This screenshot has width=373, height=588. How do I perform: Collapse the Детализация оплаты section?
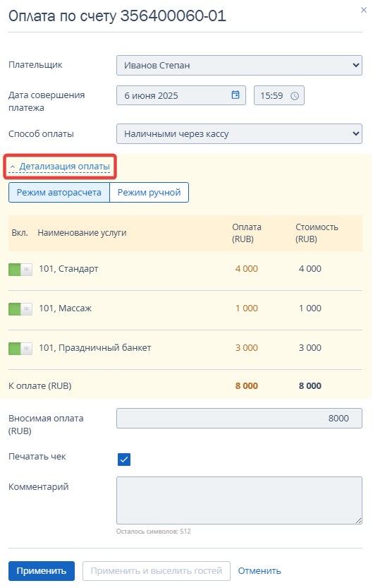pos(64,166)
